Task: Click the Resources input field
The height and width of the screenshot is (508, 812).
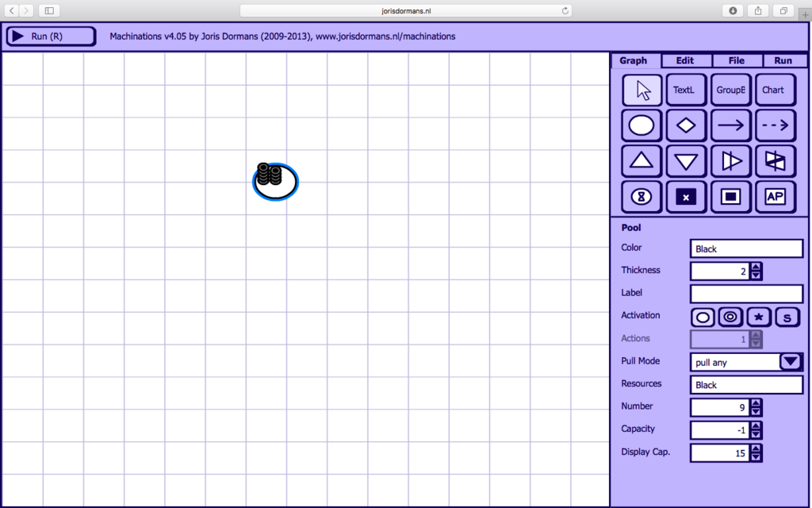Action: [x=746, y=385]
